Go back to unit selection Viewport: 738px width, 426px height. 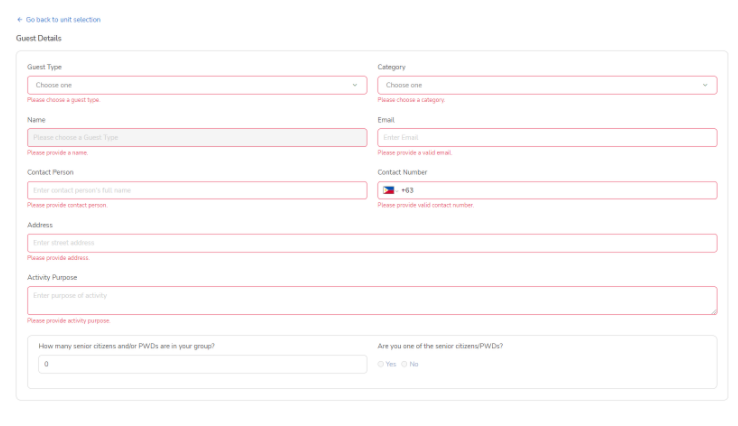click(62, 20)
